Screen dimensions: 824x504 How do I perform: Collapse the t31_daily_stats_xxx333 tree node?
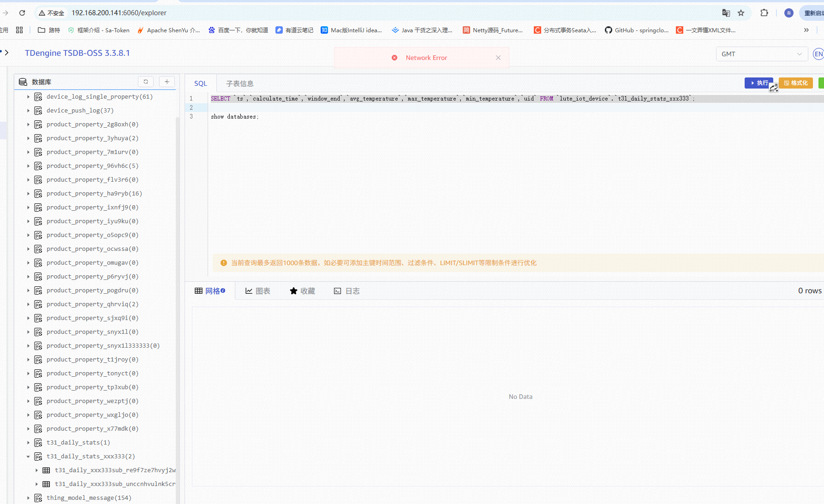tap(28, 457)
